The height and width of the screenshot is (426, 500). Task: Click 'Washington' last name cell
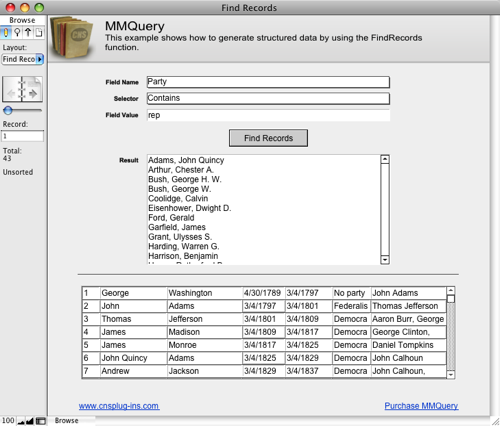tap(204, 293)
